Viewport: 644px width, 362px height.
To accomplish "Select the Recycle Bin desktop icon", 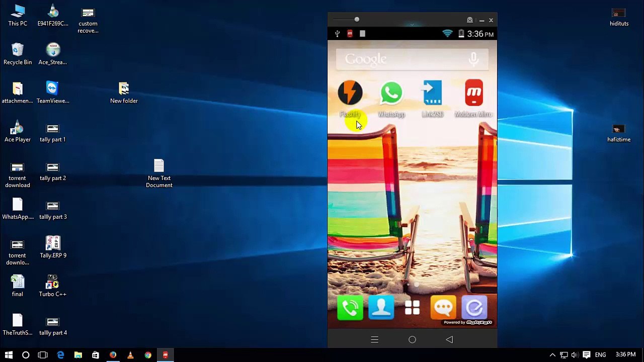I will 18,54.
